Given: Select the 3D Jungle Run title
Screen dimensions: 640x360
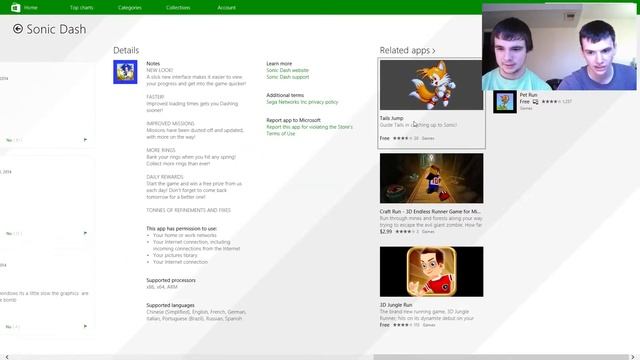Looking at the screenshot, I should click(x=396, y=305).
